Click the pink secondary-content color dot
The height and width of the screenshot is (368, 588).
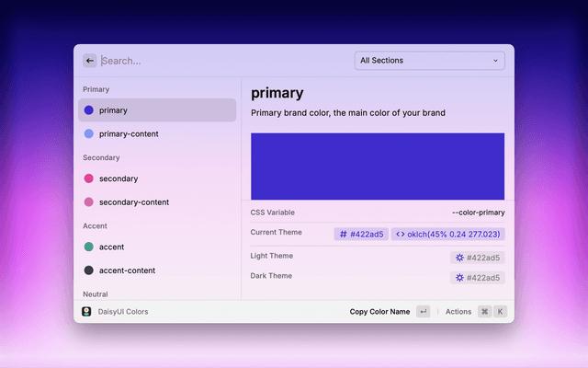tap(88, 202)
